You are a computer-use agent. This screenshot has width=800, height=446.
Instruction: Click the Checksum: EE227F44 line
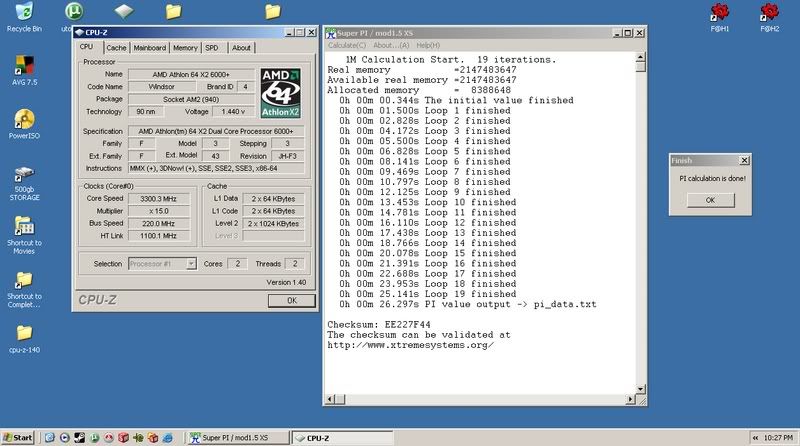coord(379,325)
